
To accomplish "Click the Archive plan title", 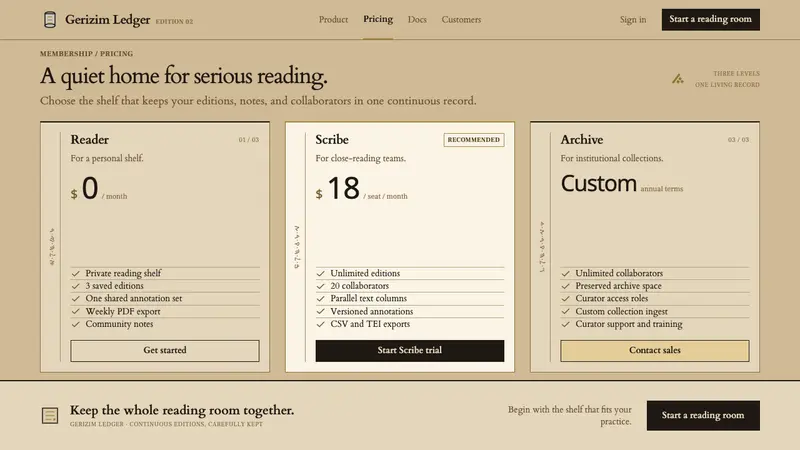I will click(582, 139).
